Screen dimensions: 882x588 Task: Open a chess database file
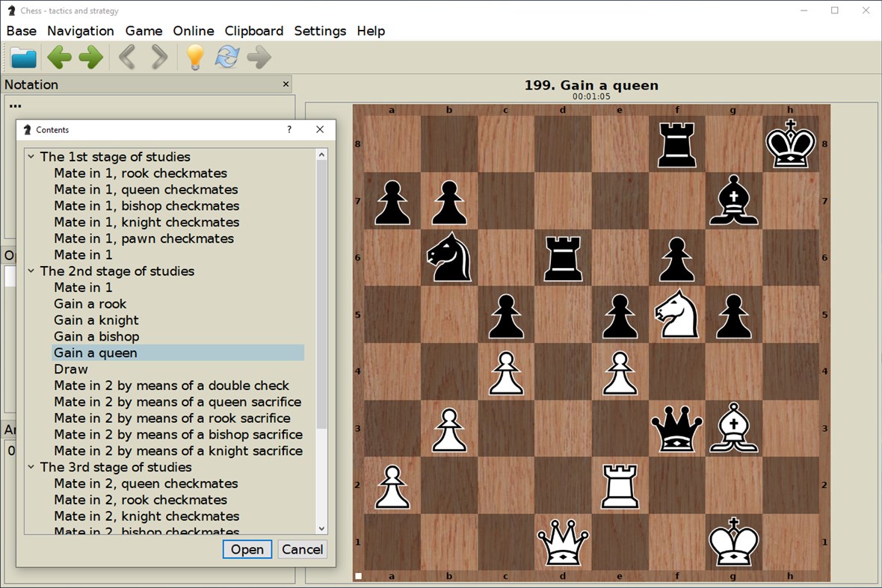(23, 58)
